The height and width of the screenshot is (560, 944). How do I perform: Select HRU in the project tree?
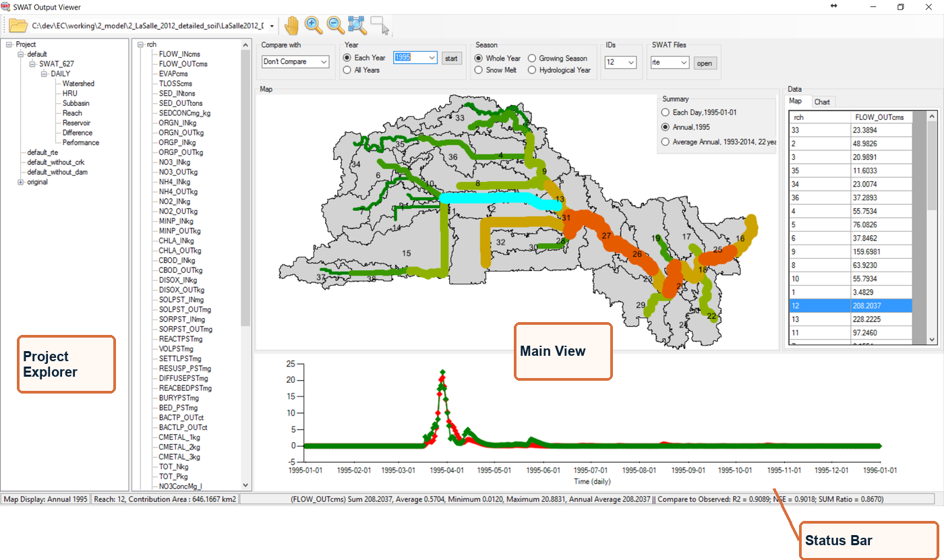pos(69,93)
